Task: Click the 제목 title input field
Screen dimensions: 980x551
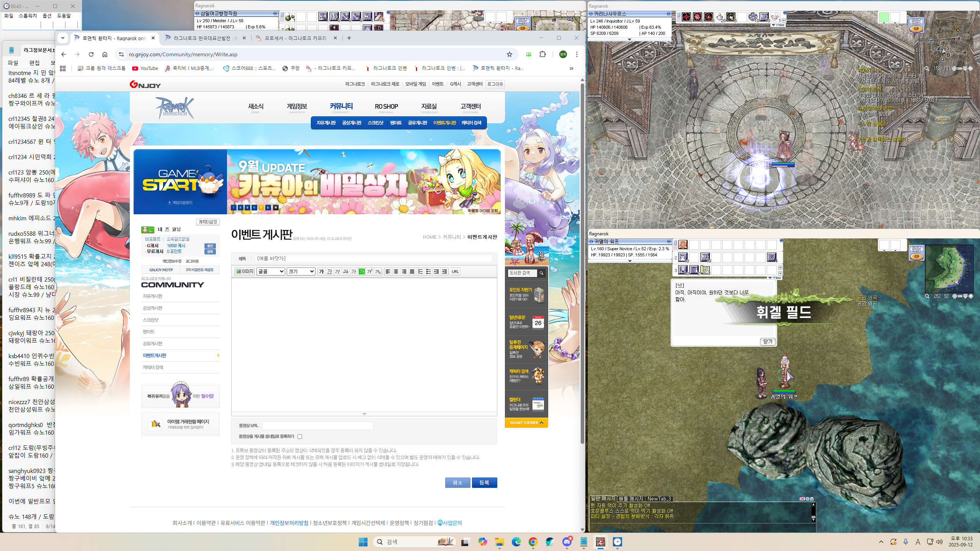Action: [374, 259]
